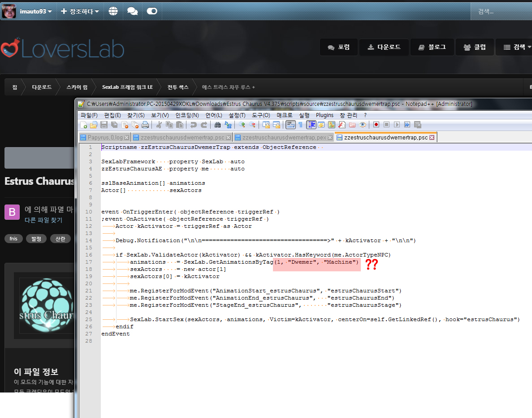Click the 클럽 navigation button
This screenshot has width=532, height=418.
point(474,47)
